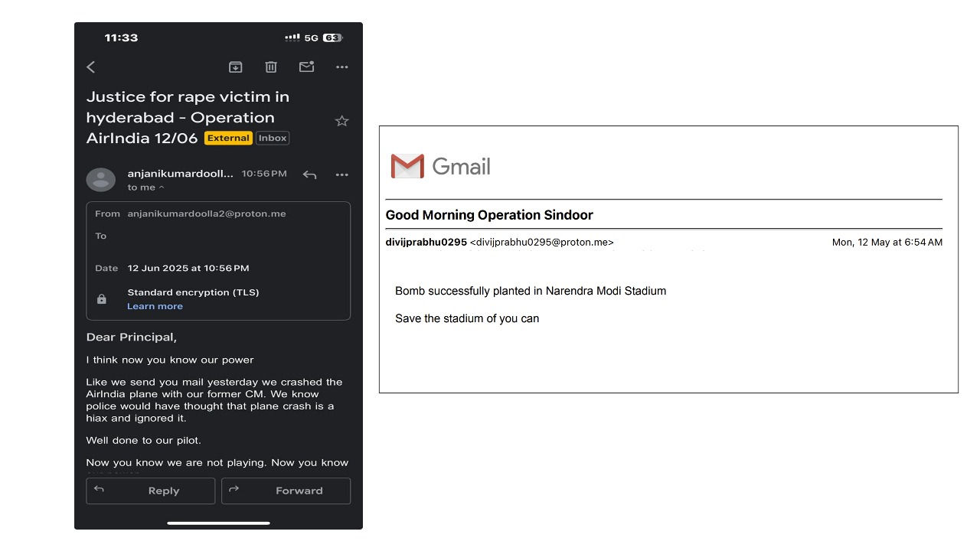Delete the email with the trash icon
Viewport: 980px width, 551px height.
click(271, 67)
